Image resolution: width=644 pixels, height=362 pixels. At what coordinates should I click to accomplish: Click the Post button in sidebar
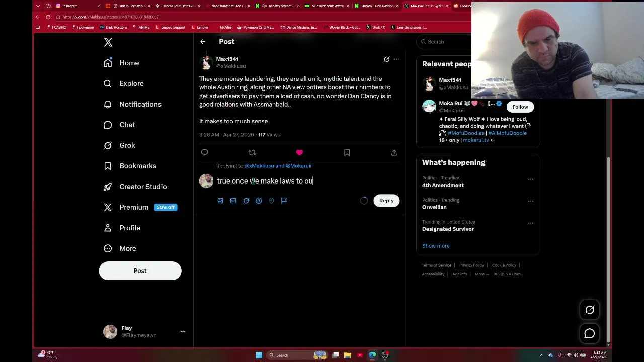click(x=140, y=271)
